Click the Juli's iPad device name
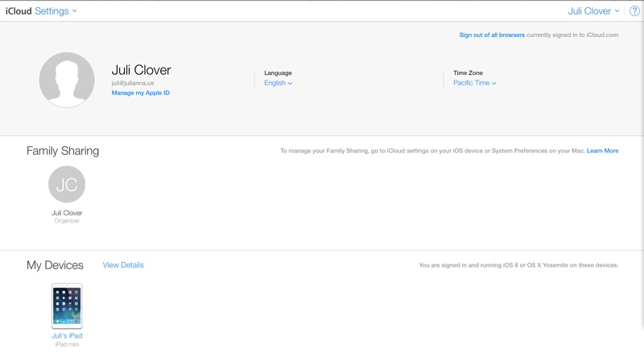The height and width of the screenshot is (357, 644). [67, 335]
